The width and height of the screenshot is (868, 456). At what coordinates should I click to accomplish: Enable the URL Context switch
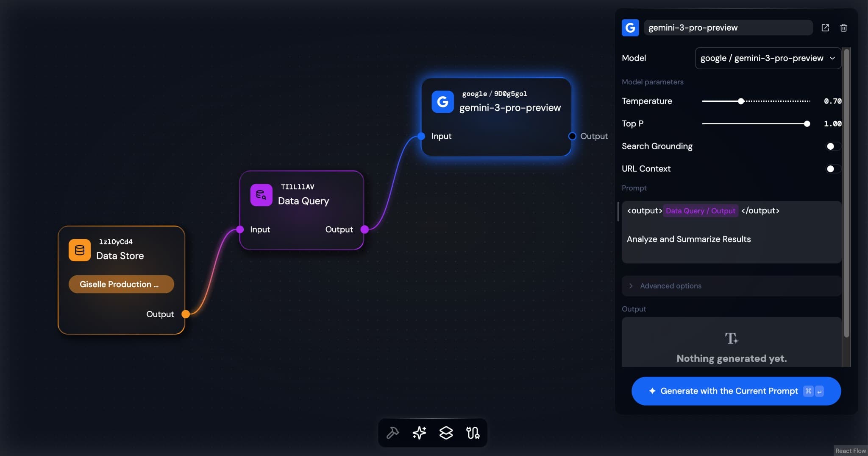click(833, 169)
